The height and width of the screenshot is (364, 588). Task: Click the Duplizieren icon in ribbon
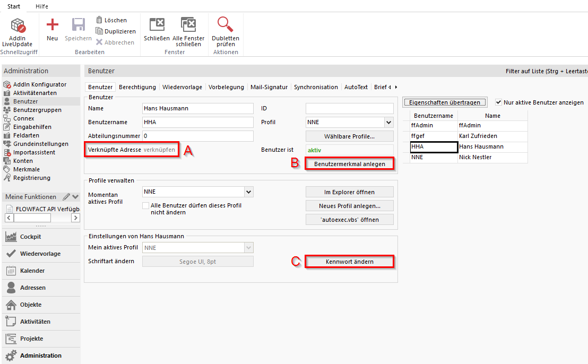(99, 31)
